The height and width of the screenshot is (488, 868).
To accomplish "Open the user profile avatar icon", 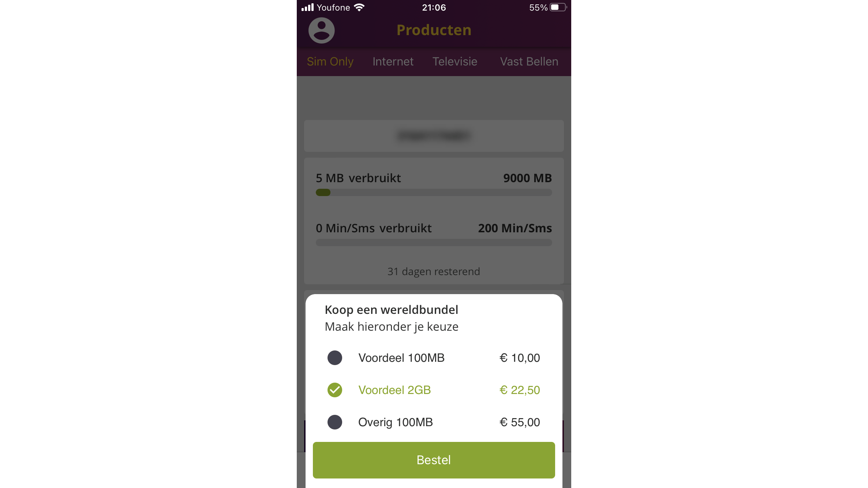I will (x=321, y=30).
